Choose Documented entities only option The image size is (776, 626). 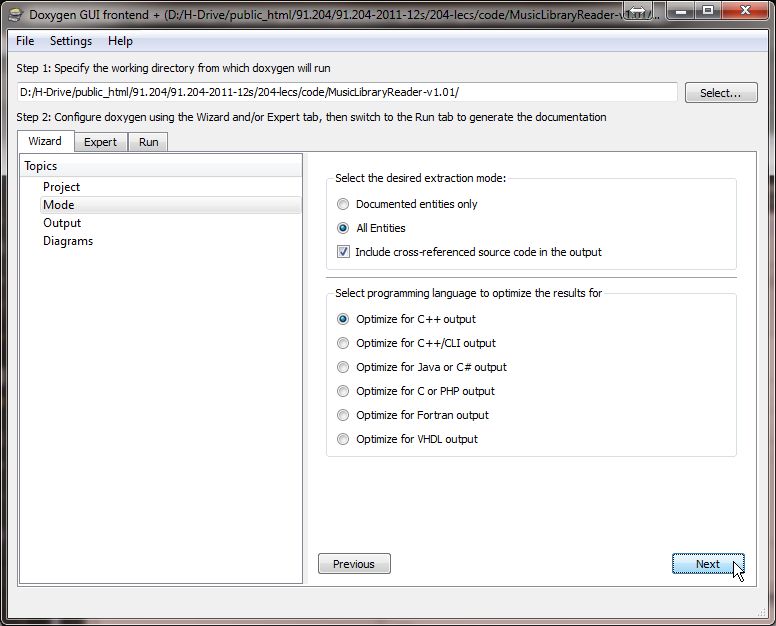point(407,204)
